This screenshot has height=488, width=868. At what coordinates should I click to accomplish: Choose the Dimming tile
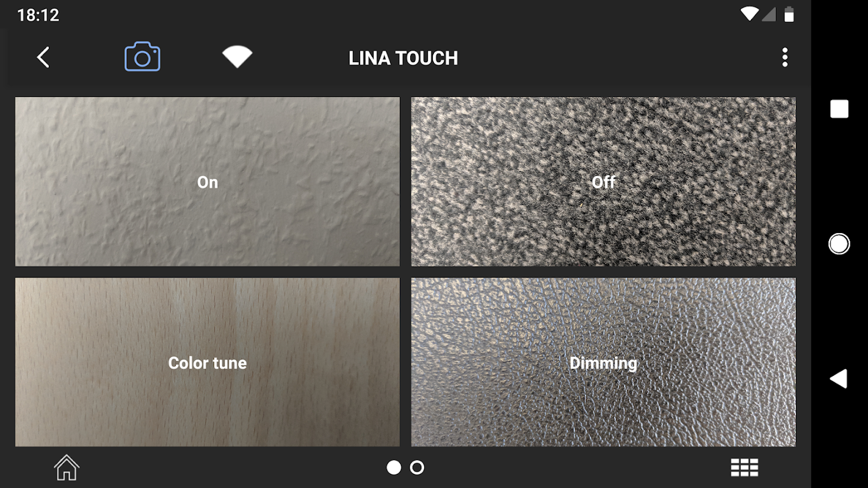603,362
